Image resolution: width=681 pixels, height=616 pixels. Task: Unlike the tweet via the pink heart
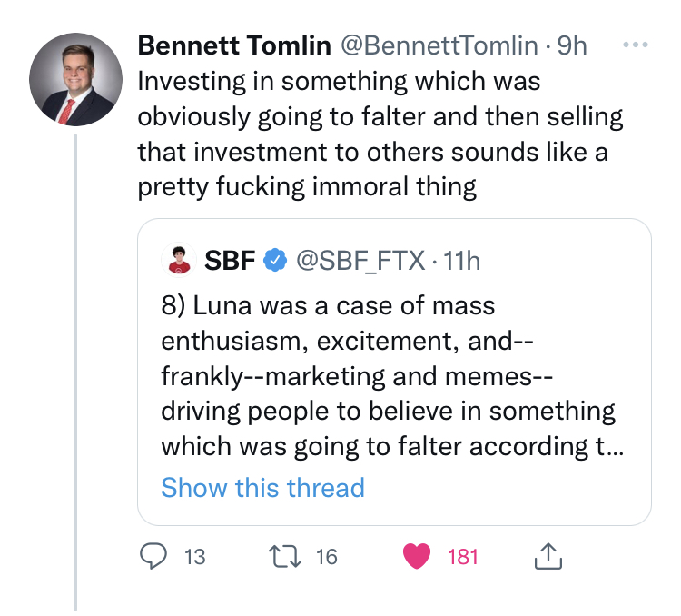click(x=417, y=557)
